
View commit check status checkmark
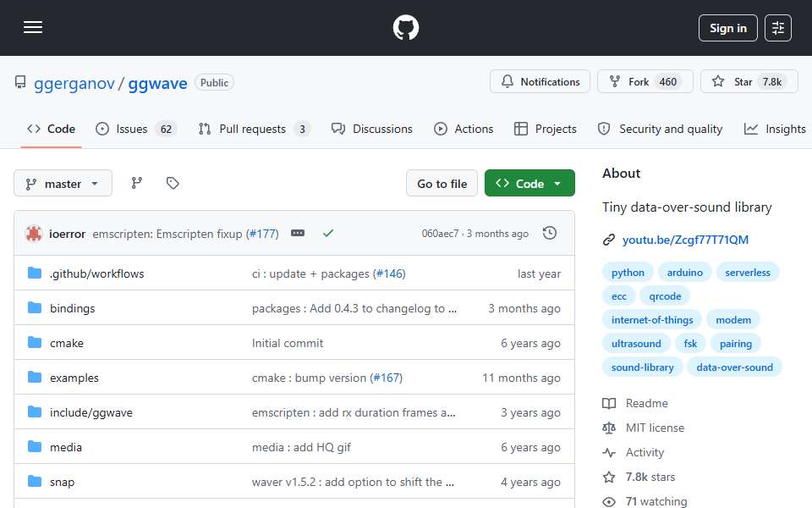(x=328, y=234)
